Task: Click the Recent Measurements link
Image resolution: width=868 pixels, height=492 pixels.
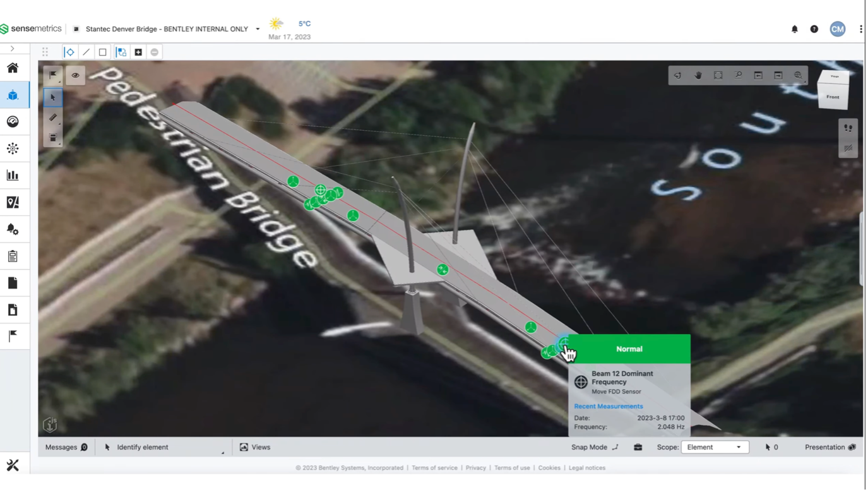Action: click(x=608, y=406)
